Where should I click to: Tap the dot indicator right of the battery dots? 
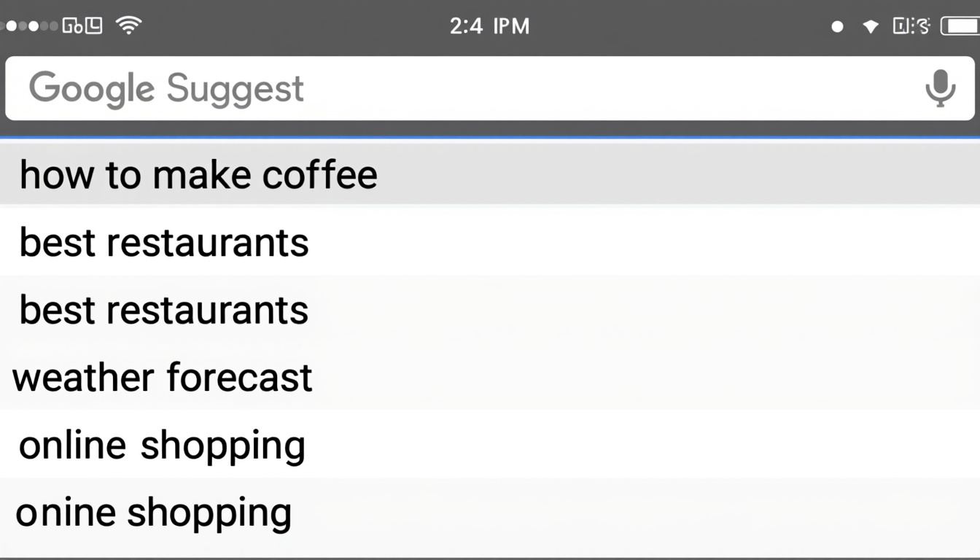[837, 26]
